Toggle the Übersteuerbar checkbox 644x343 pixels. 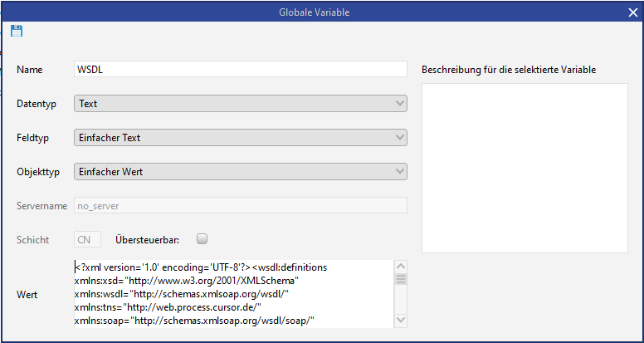click(202, 239)
